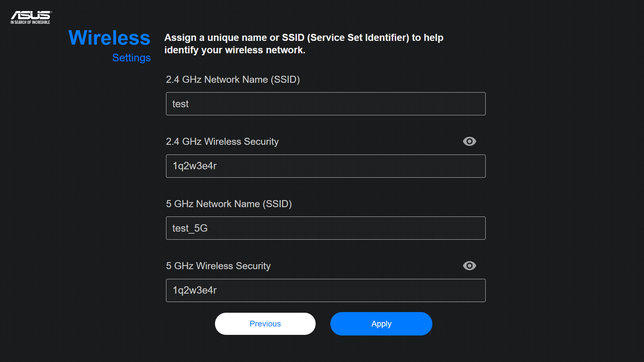Toggle 5 GHz password visibility eye
Image resolution: width=644 pixels, height=362 pixels.
(469, 266)
